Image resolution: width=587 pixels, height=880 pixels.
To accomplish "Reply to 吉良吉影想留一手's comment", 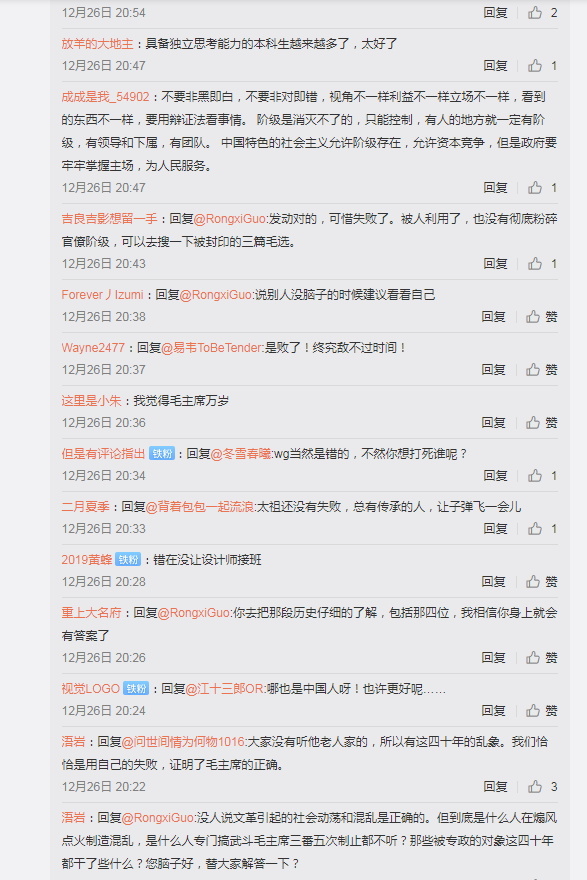I will coord(495,264).
